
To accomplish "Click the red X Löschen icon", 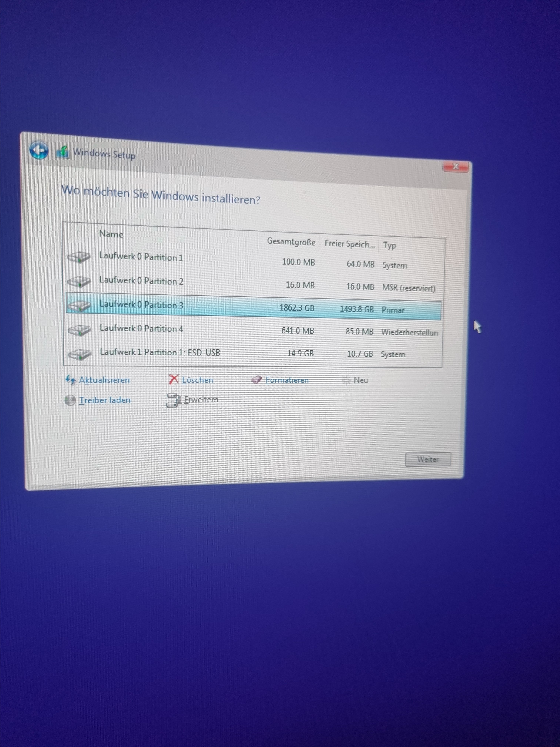I will coord(174,380).
